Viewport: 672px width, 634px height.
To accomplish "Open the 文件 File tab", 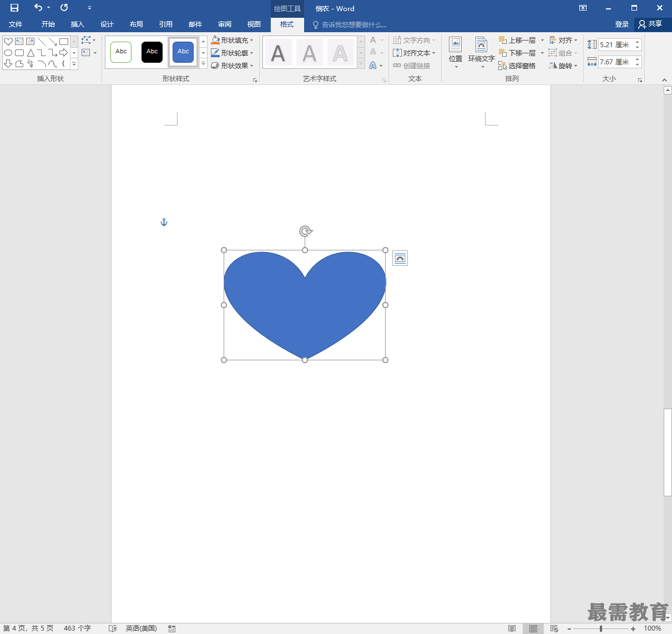I will [16, 24].
